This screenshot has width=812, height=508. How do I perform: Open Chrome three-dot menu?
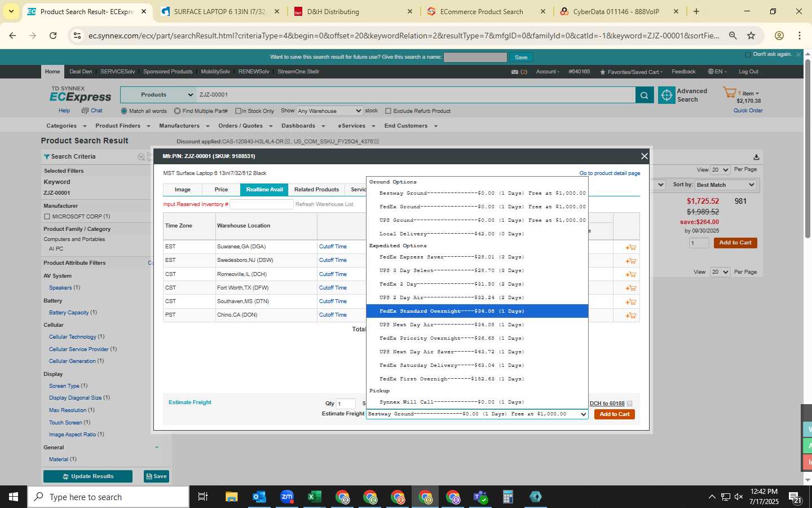pos(800,36)
